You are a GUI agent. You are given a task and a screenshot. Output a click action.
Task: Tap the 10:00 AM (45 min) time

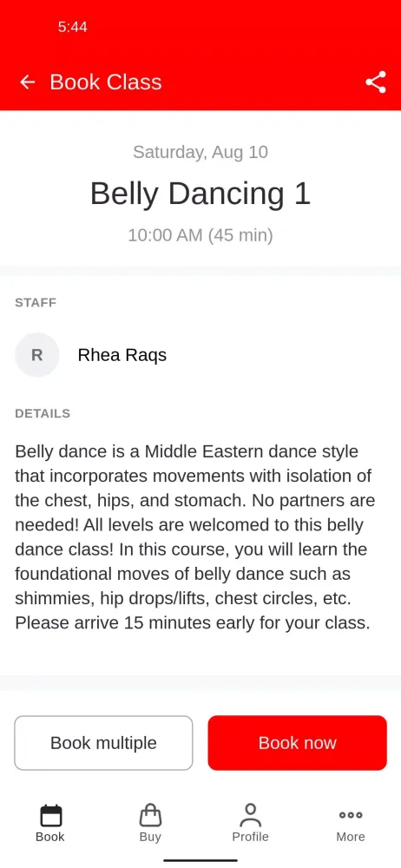pyautogui.click(x=200, y=235)
